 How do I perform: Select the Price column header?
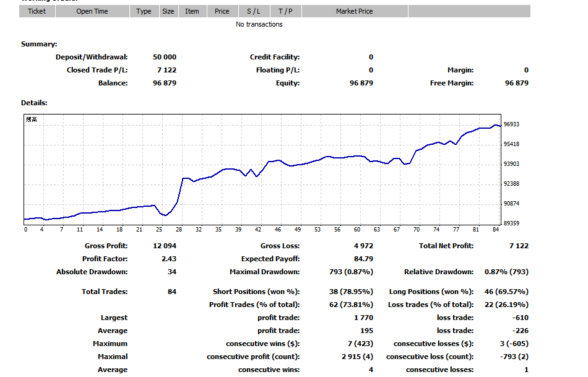point(222,11)
